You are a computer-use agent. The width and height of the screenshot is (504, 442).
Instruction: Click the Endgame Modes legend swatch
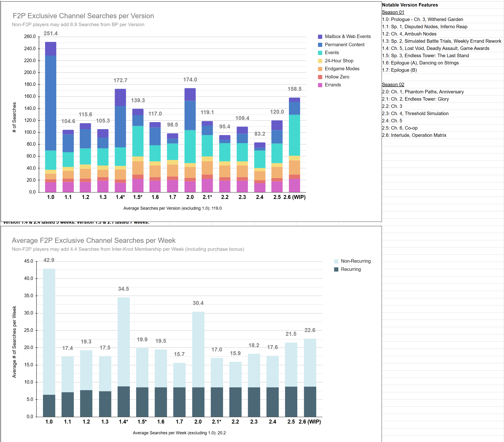click(320, 69)
